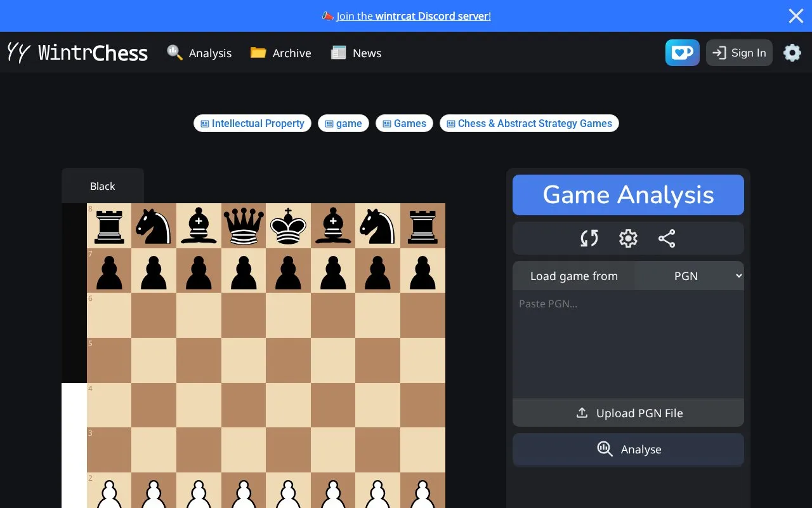812x508 pixels.
Task: Follow the wintrcat Discord server link
Action: pyautogui.click(x=414, y=16)
